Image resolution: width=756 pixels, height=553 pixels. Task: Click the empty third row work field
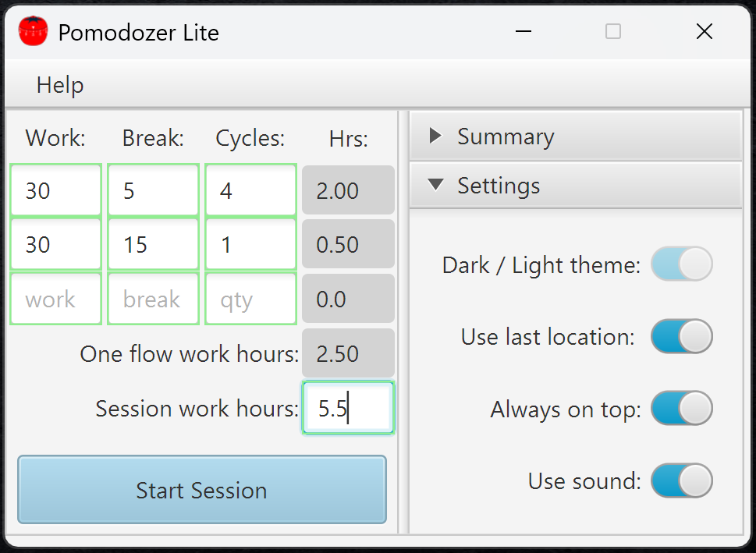55,299
